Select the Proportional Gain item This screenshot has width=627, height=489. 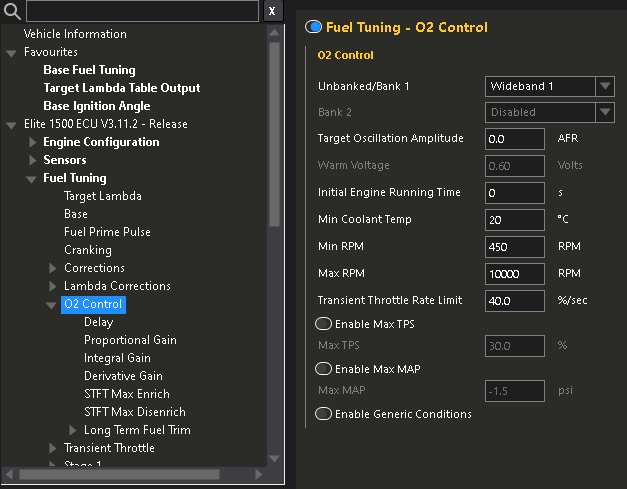coord(130,340)
